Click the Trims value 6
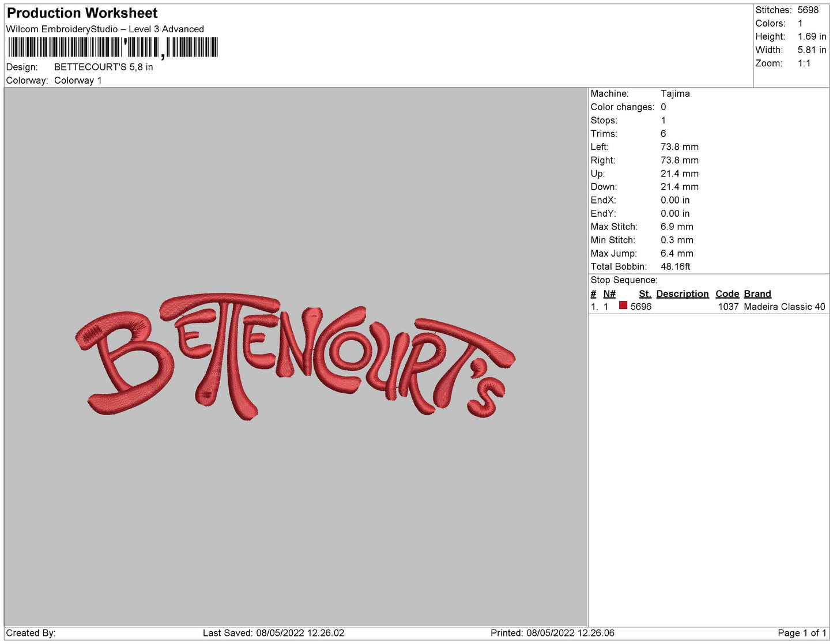The height and width of the screenshot is (644, 833). 664,134
